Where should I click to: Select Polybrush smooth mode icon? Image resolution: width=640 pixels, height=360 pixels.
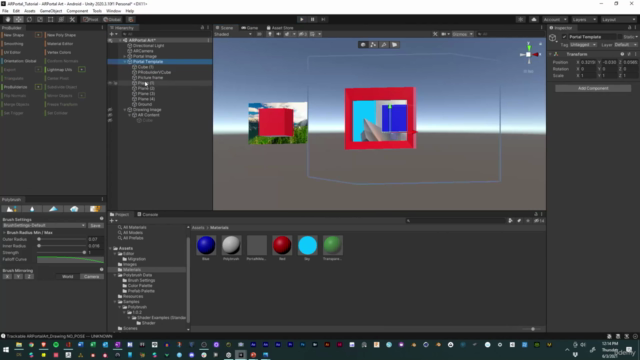click(32, 209)
